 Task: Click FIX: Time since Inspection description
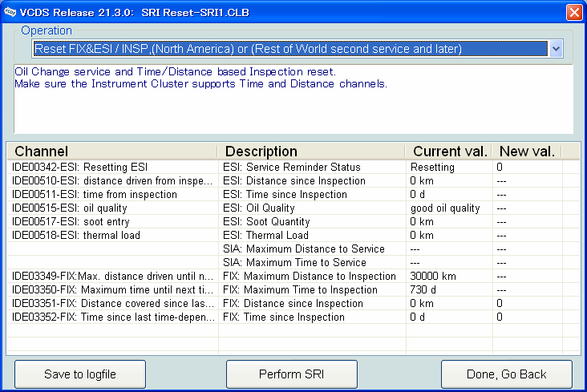[283, 317]
